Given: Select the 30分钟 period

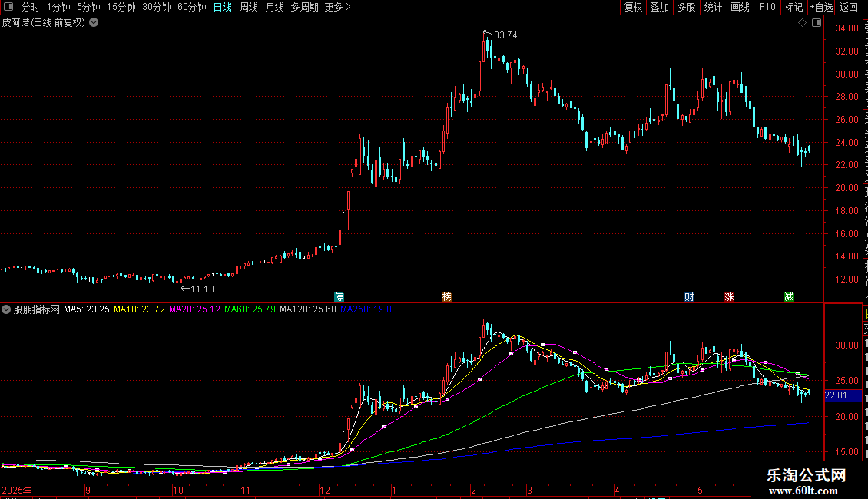Looking at the screenshot, I should [157, 7].
